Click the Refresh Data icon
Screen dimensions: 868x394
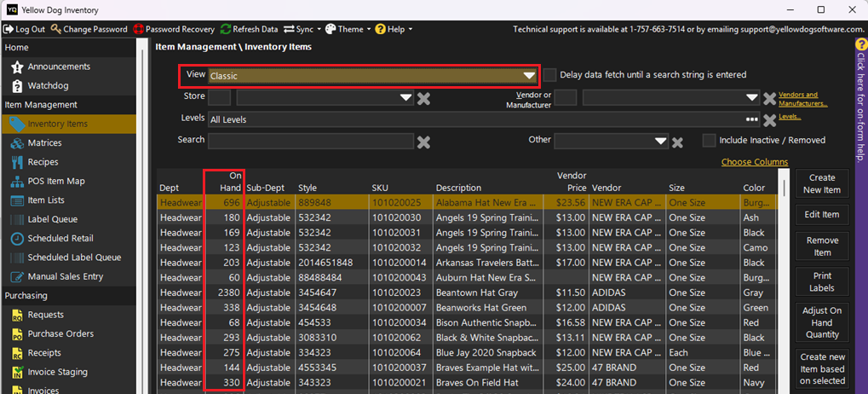point(226,29)
